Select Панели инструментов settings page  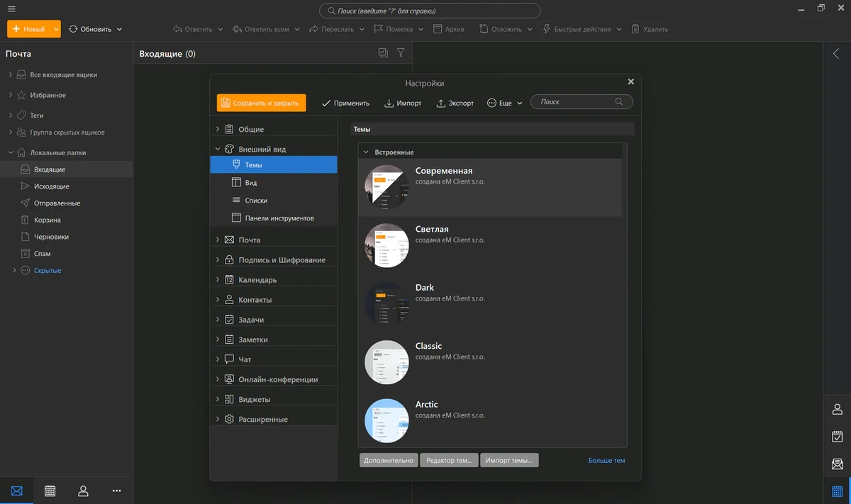[x=274, y=218]
